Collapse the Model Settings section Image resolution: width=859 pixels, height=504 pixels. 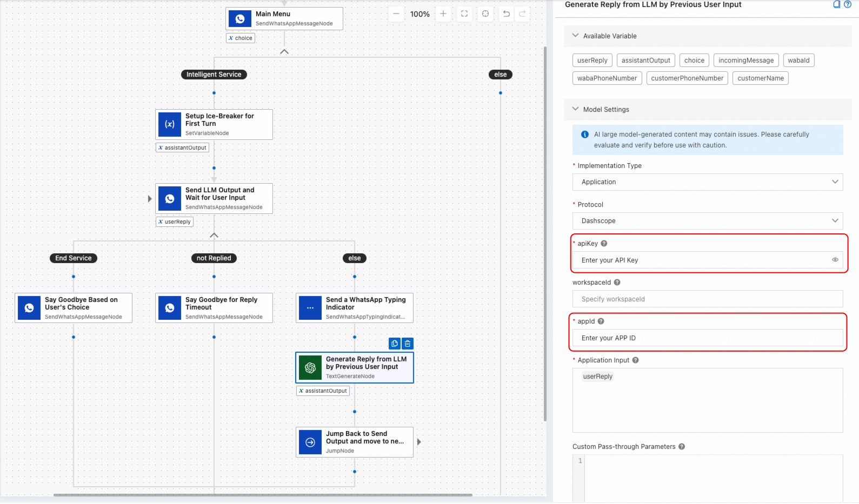(x=575, y=109)
